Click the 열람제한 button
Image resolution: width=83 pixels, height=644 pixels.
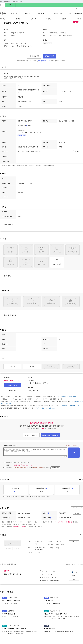[x=17, y=548]
